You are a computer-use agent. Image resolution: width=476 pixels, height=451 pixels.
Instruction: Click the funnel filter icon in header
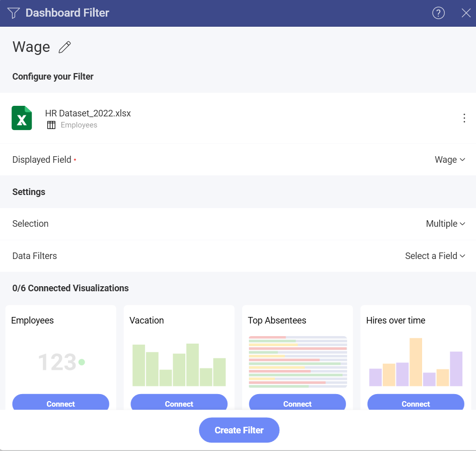click(x=14, y=13)
